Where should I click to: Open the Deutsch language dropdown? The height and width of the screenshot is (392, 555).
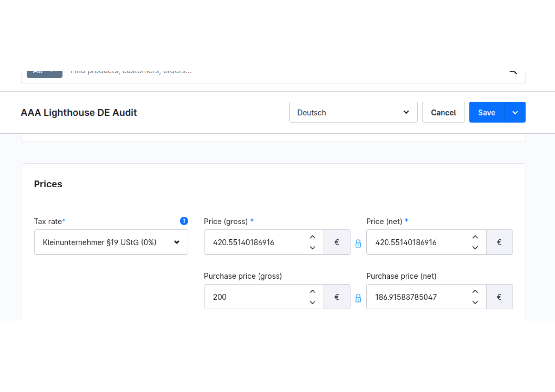(x=353, y=112)
